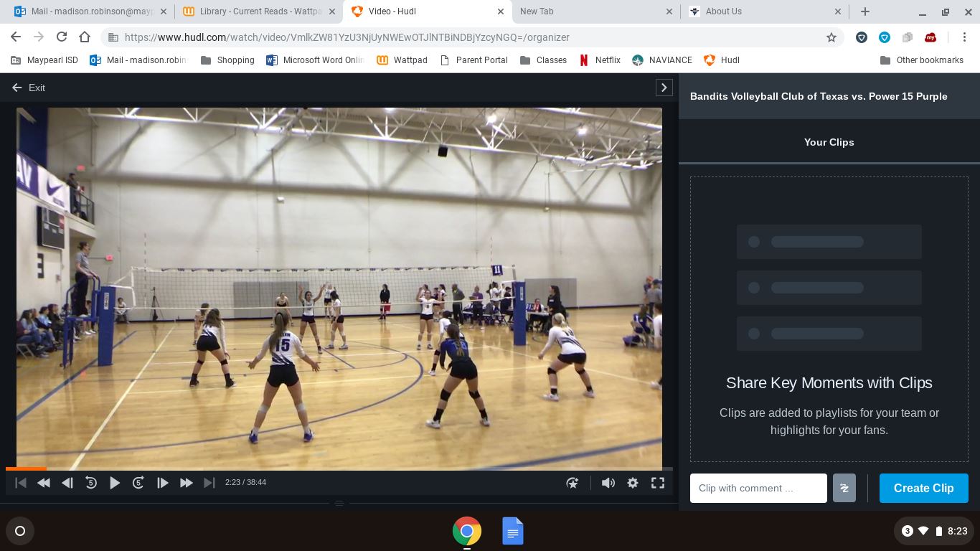Skip forward 5 seconds in video
980x551 pixels.
[x=138, y=483]
